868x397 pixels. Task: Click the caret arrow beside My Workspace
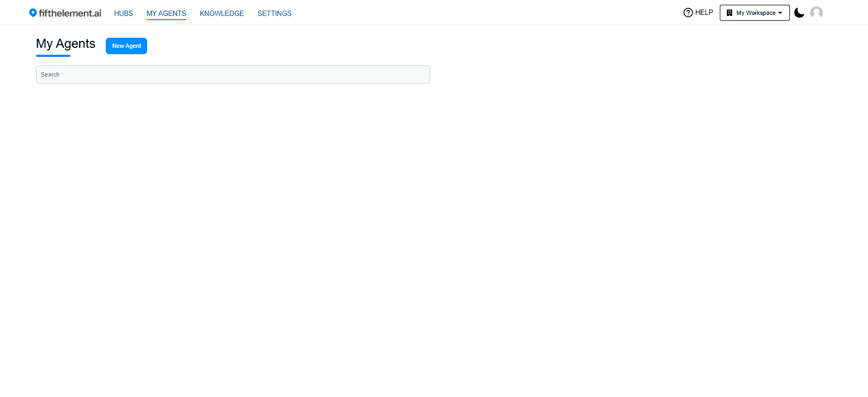[780, 13]
